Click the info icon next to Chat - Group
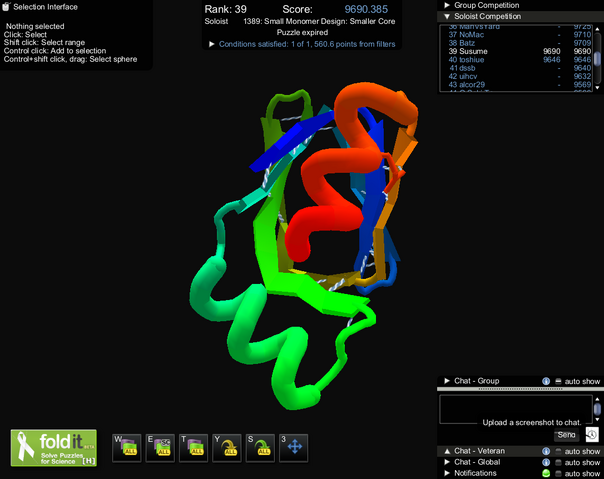The width and height of the screenshot is (604, 479). pyautogui.click(x=546, y=381)
